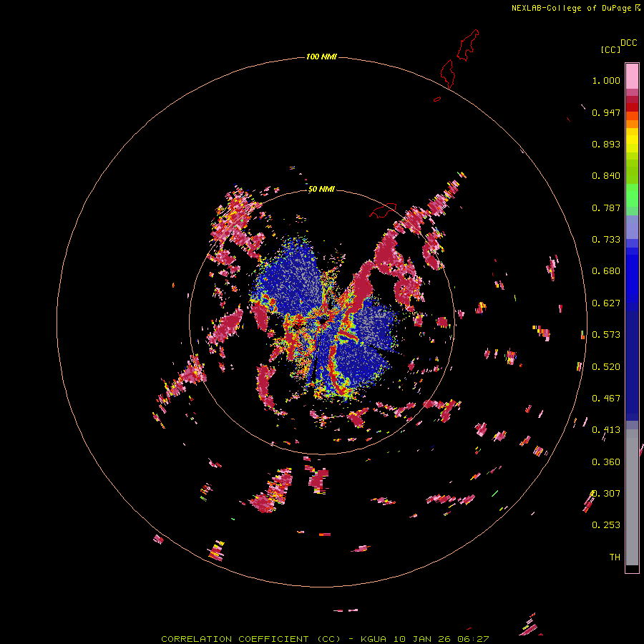Click the 0.520 legend value

point(606,367)
